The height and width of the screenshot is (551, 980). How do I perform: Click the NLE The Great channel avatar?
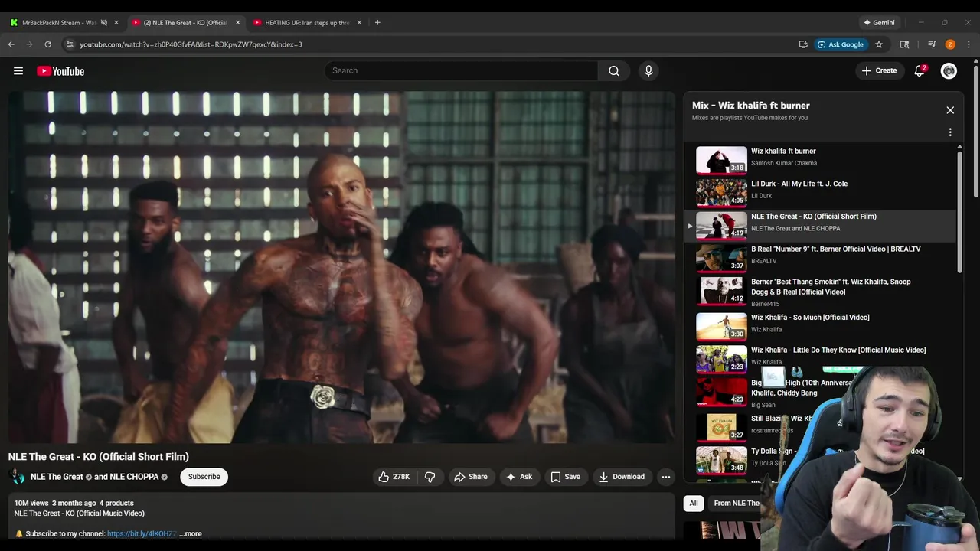(x=17, y=477)
